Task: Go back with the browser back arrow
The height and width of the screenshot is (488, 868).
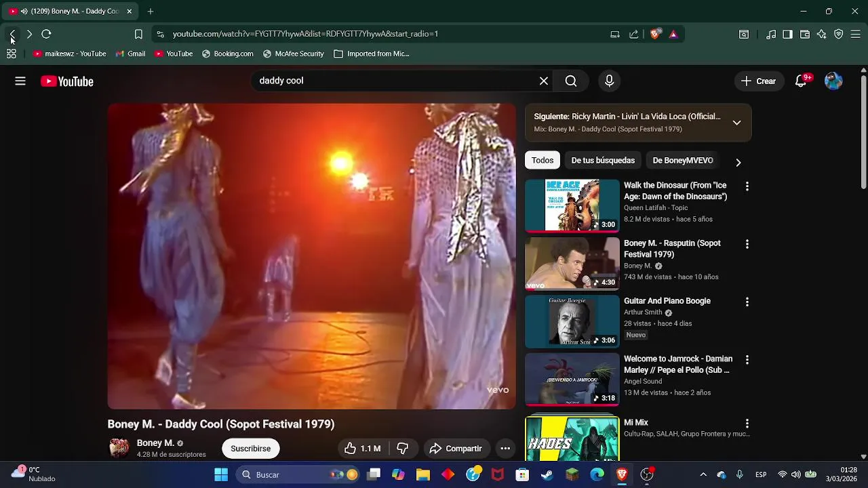Action: pyautogui.click(x=12, y=34)
